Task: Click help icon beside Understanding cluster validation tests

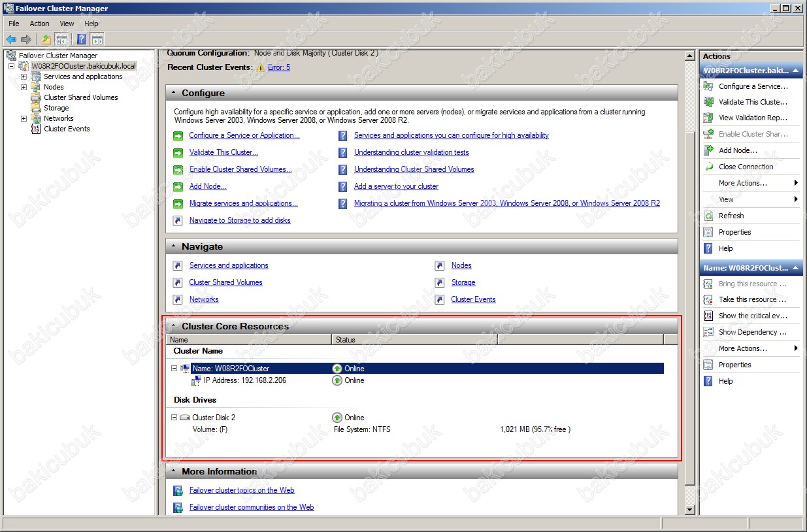Action: click(342, 153)
